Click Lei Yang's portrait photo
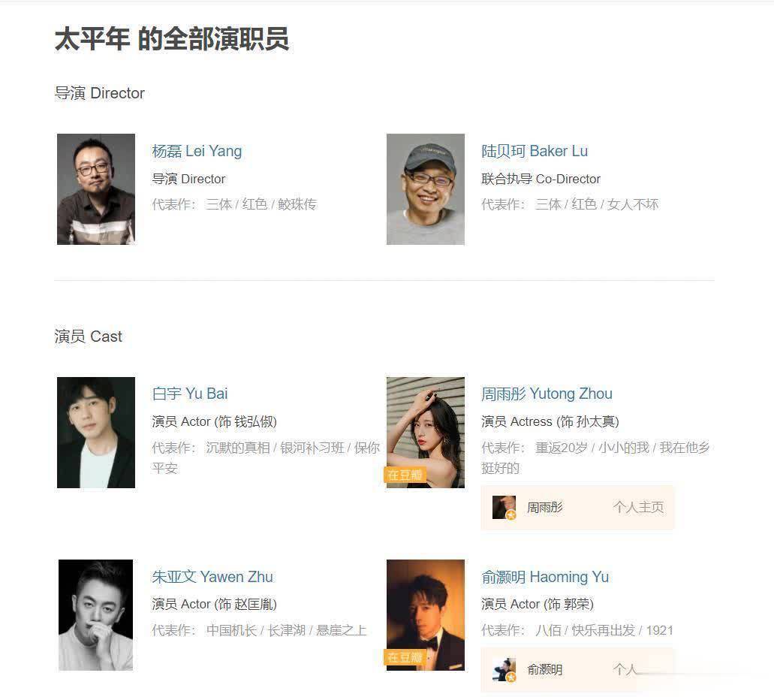This screenshot has width=774, height=700. (96, 189)
